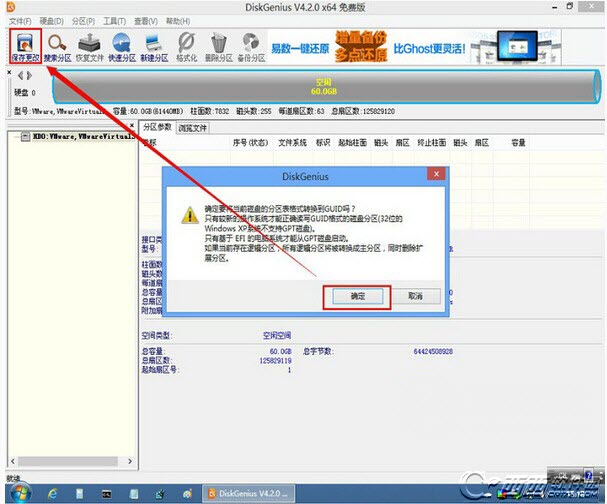
Task: Minimize the DiskGenius main window
Action: 554,7
